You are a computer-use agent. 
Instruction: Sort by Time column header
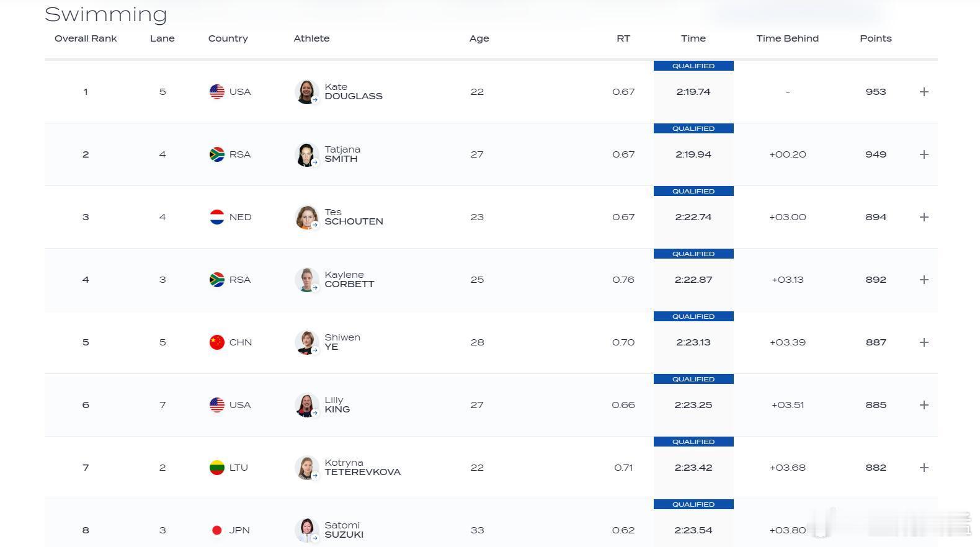693,38
